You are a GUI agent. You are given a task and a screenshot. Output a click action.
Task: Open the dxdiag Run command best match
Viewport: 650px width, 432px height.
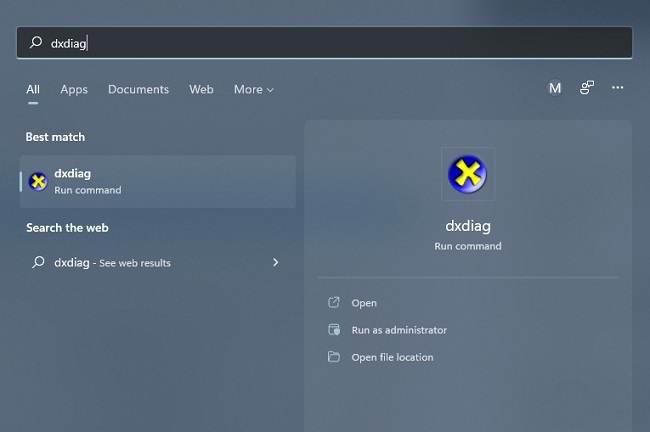coord(158,182)
